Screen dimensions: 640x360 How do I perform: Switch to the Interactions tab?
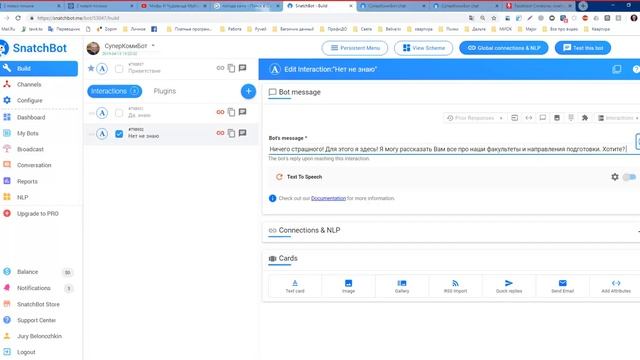pos(115,91)
